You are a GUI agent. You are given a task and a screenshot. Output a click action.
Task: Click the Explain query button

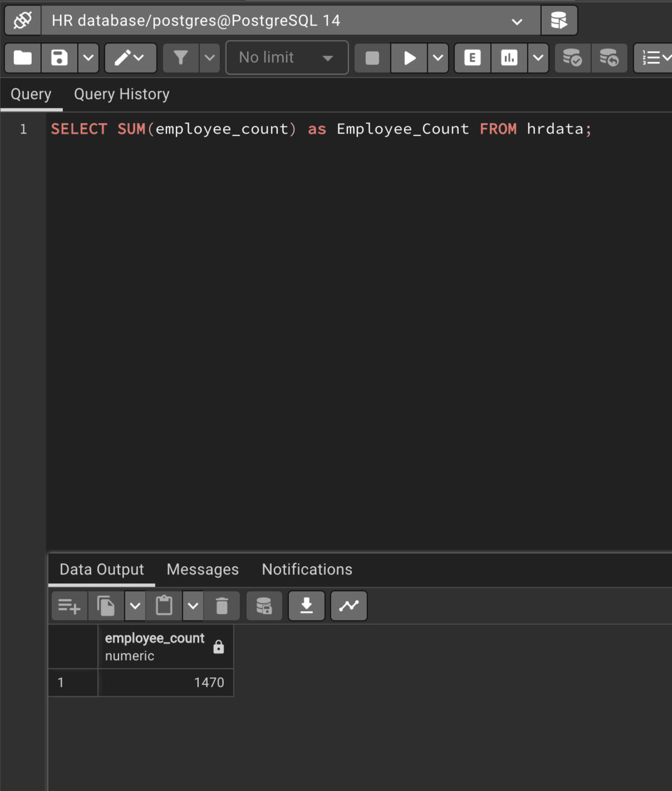point(472,58)
